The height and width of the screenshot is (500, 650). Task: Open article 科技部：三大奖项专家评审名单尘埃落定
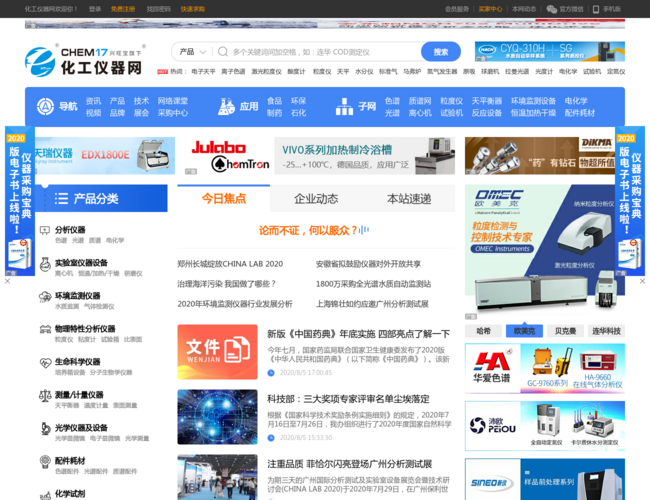tap(348, 399)
